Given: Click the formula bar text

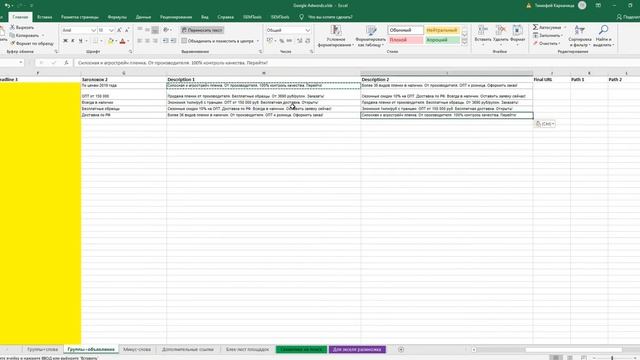Looking at the screenshot, I should [x=173, y=63].
